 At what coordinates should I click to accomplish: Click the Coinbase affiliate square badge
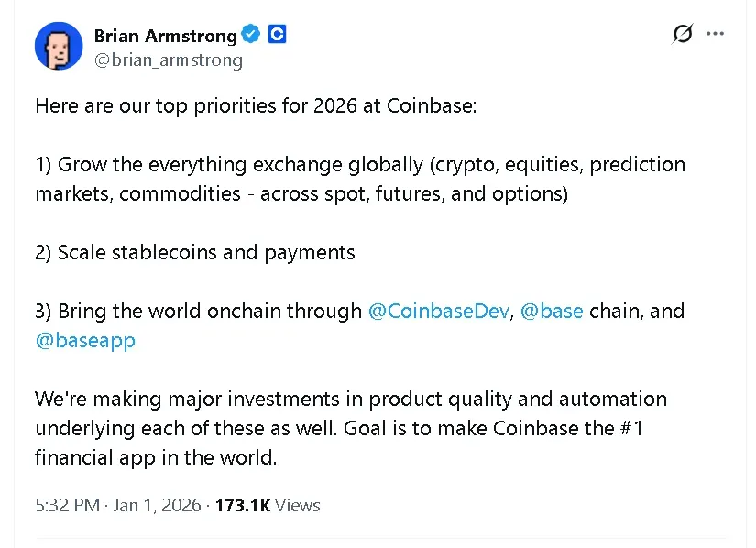pos(276,34)
